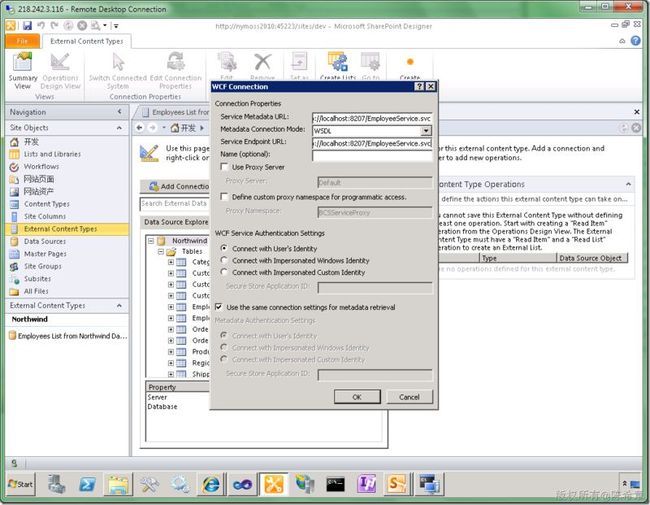
Task: Collapse External Content Types navigation section
Action: [119, 306]
